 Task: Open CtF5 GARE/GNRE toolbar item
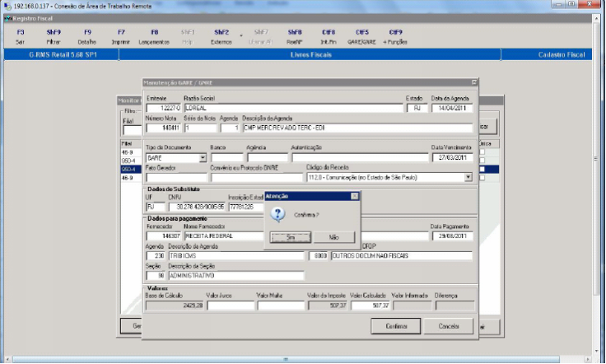pyautogui.click(x=361, y=37)
